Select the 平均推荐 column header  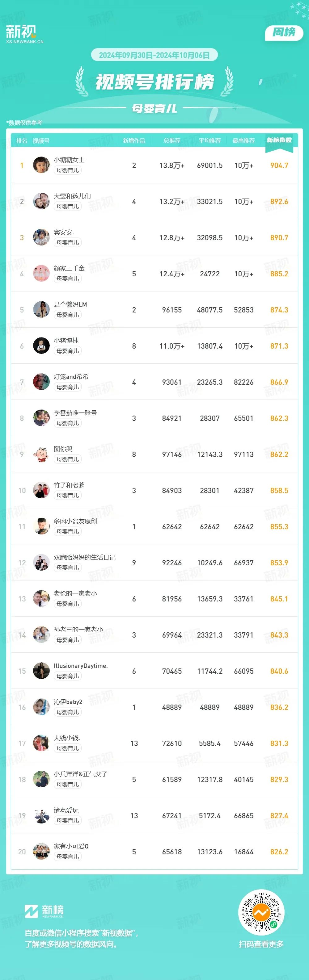210,141
